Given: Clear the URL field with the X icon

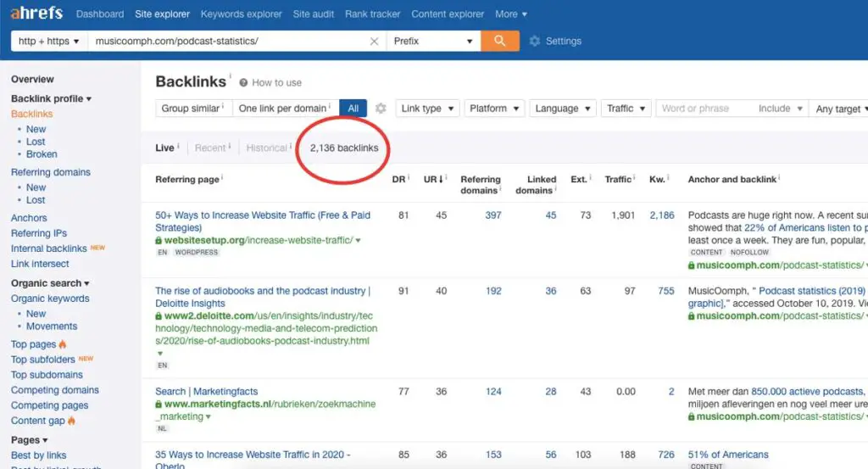Looking at the screenshot, I should pos(374,42).
